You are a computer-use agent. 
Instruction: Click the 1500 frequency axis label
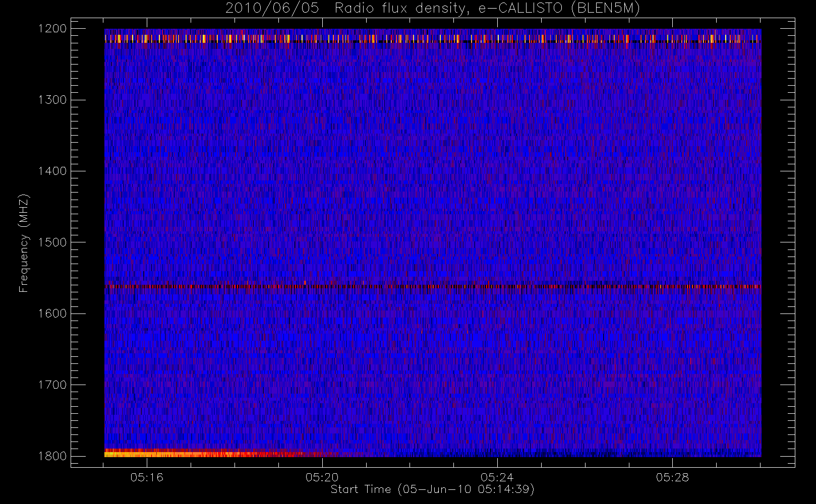(x=53, y=242)
